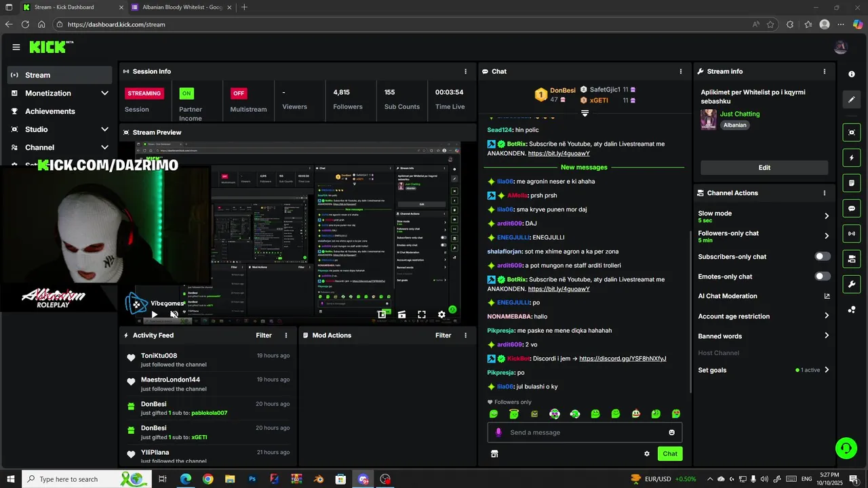868x488 pixels.
Task: Click the Just Chatting category link
Action: click(x=740, y=114)
